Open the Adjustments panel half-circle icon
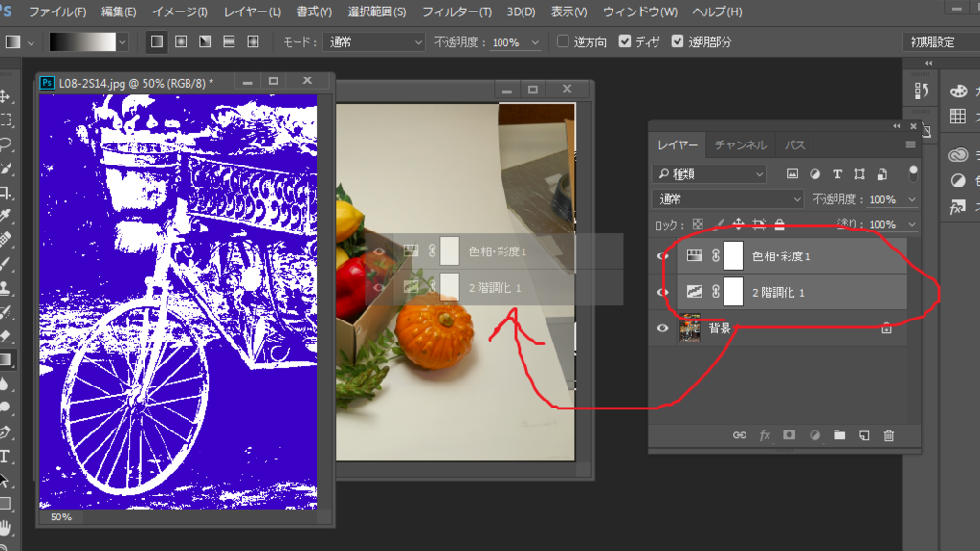 point(957,181)
